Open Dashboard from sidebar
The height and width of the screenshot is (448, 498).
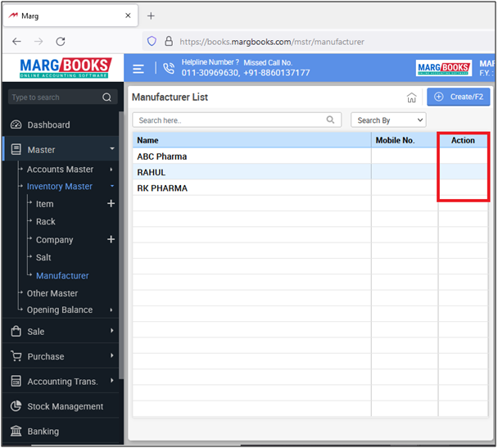pyautogui.click(x=48, y=124)
